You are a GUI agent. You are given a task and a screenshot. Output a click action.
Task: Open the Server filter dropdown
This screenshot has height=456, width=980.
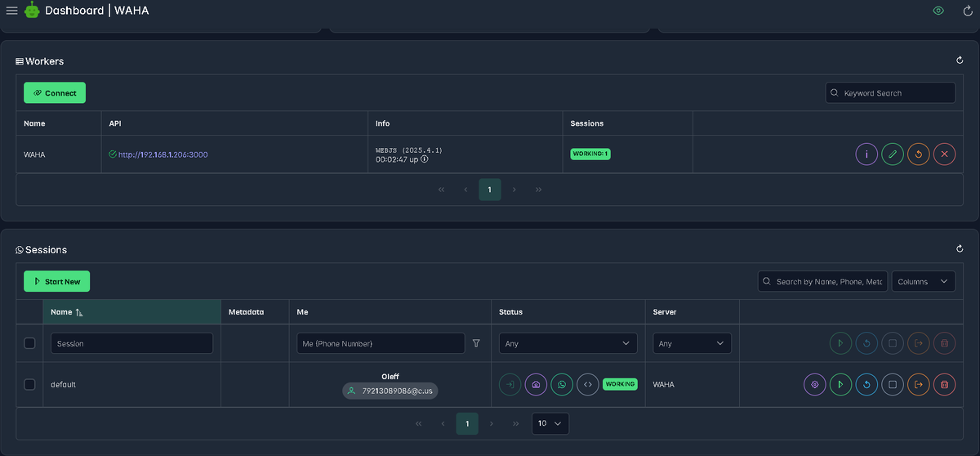coord(692,343)
